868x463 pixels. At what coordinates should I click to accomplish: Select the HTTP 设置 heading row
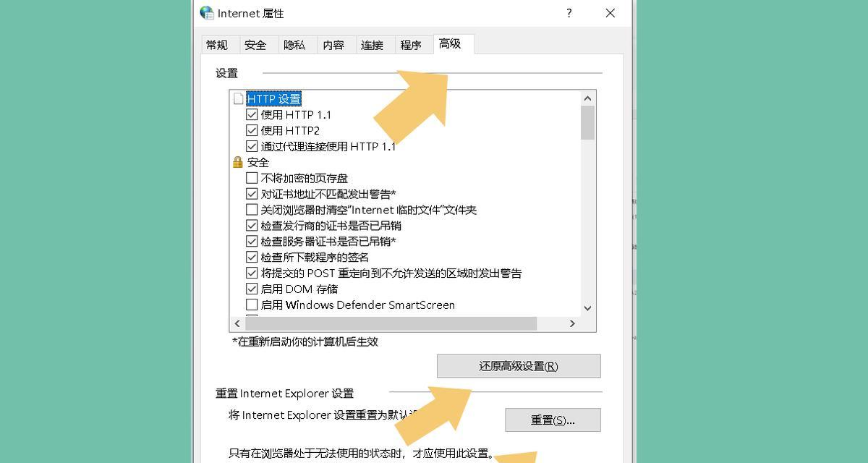(273, 98)
